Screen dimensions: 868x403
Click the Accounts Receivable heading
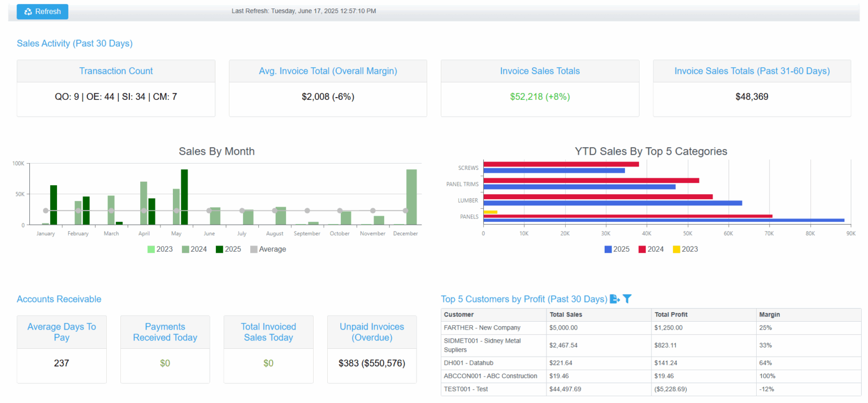(x=59, y=299)
